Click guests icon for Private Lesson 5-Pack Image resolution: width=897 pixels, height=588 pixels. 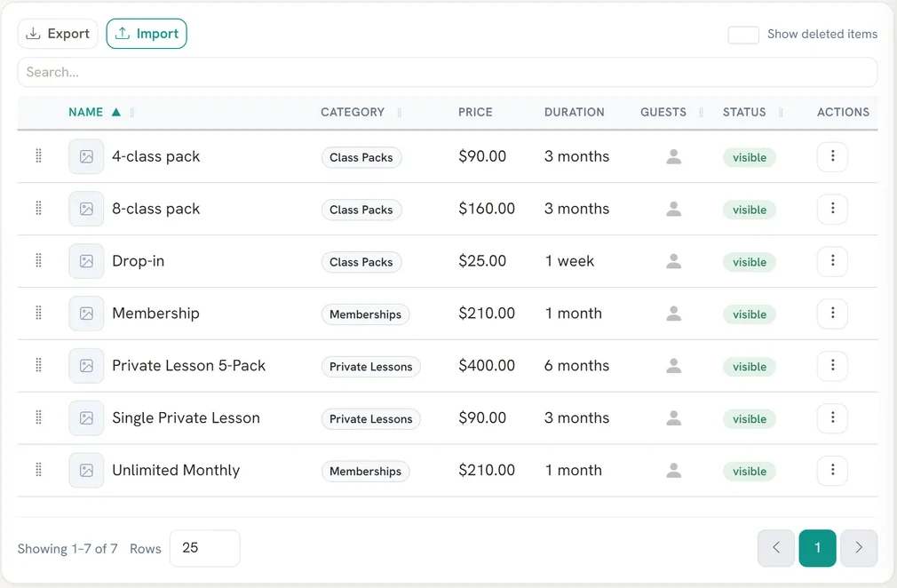point(674,365)
